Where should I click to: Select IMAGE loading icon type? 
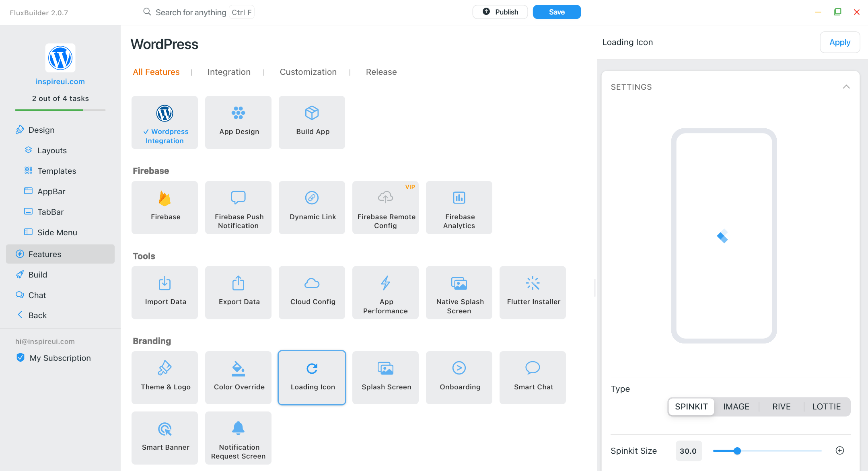tap(736, 407)
